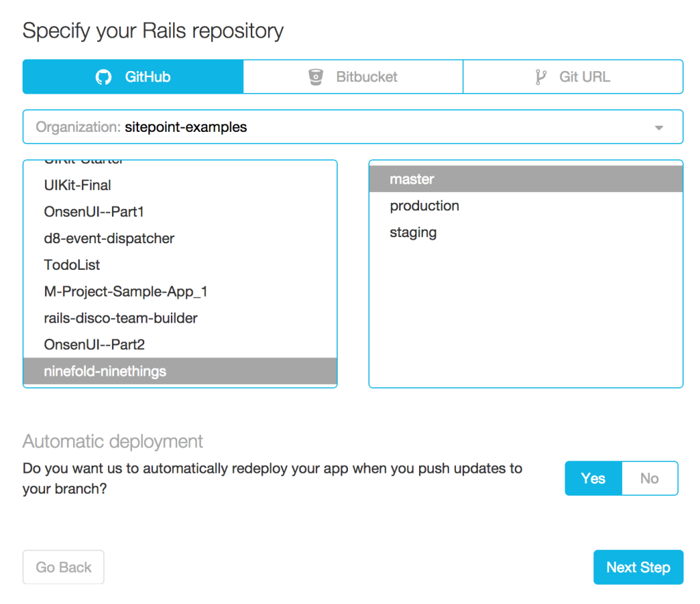
Task: Set automatic deployment to No
Action: click(x=649, y=478)
